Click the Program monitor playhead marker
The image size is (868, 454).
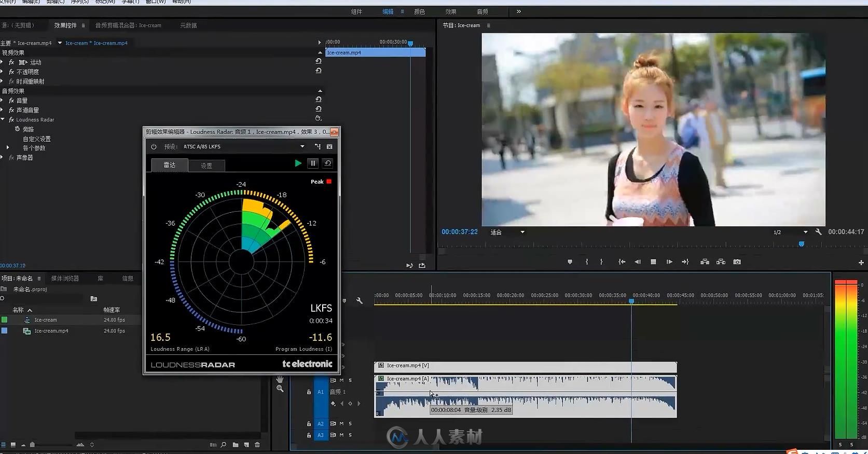point(801,244)
